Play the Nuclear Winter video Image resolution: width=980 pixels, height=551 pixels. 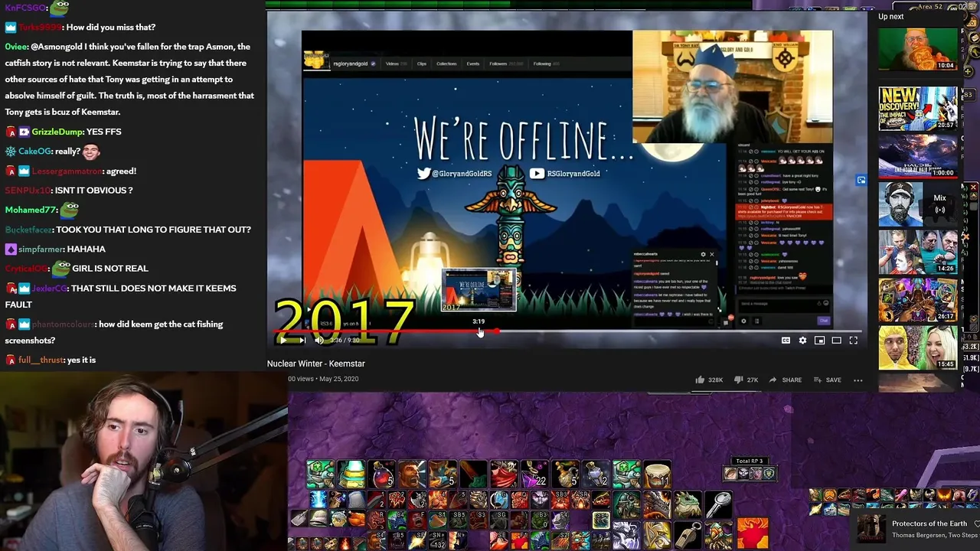[283, 340]
